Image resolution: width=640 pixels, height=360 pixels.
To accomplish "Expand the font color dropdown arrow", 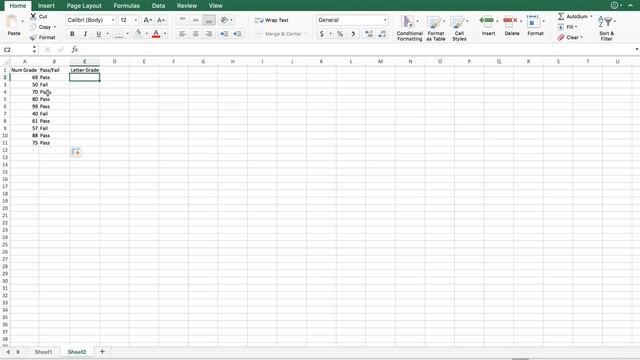I will pyautogui.click(x=165, y=34).
